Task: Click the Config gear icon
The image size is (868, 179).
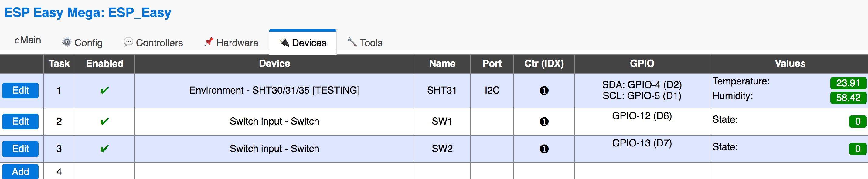Action: [67, 42]
